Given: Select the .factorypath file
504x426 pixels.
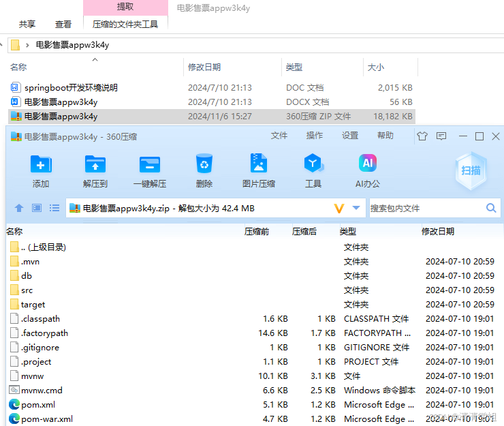Looking at the screenshot, I should pyautogui.click(x=44, y=333).
